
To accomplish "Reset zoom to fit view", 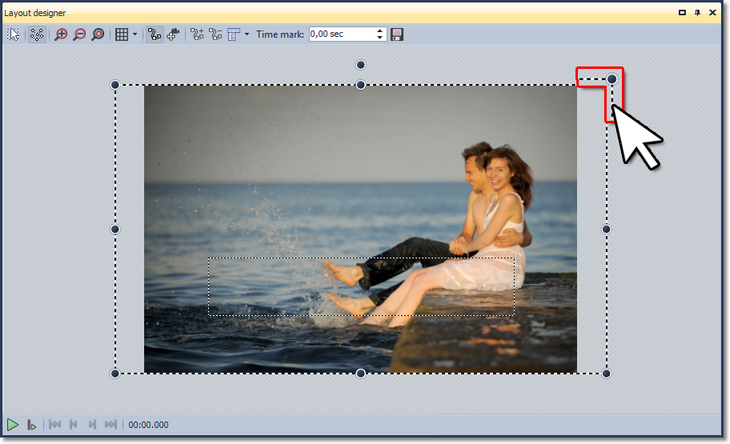I will point(97,34).
